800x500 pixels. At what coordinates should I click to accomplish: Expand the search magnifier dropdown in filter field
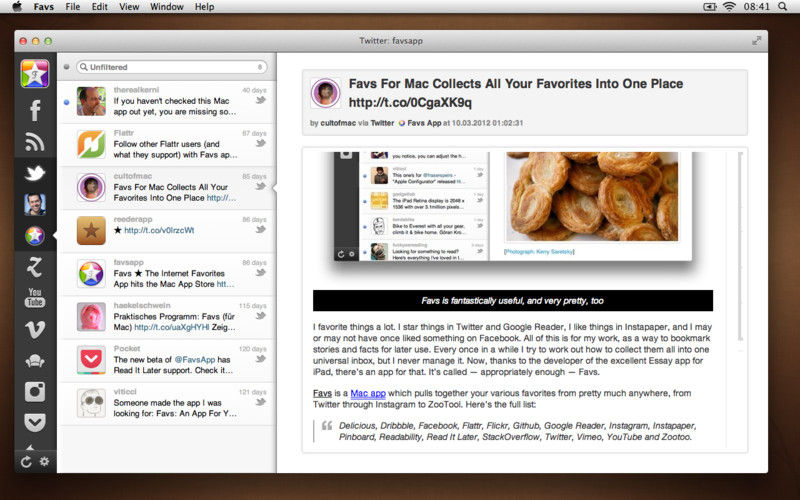click(x=83, y=67)
